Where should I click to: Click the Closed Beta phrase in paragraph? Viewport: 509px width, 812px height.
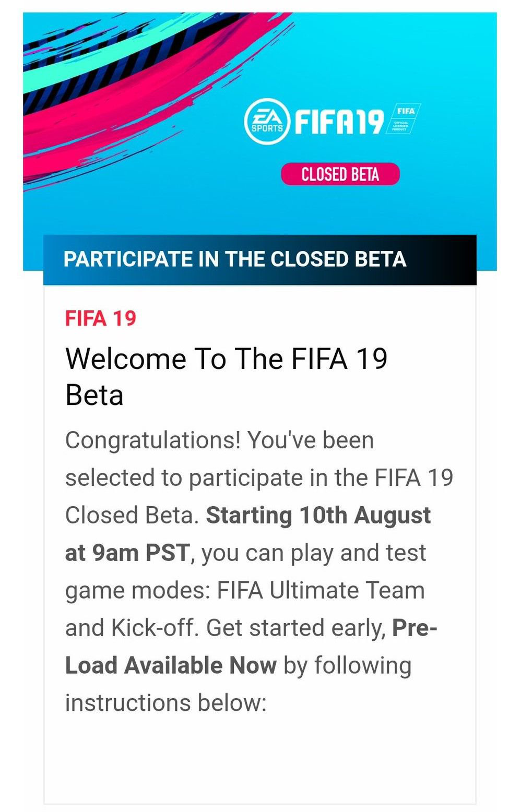(x=132, y=516)
